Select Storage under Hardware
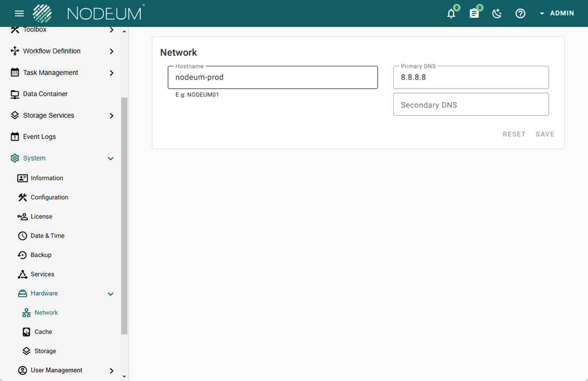Image resolution: width=588 pixels, height=381 pixels. 45,351
